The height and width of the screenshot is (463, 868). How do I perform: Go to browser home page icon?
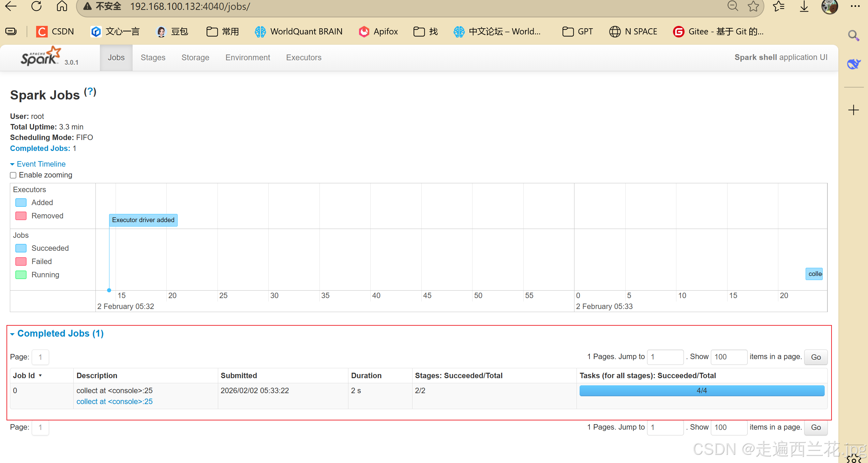62,6
